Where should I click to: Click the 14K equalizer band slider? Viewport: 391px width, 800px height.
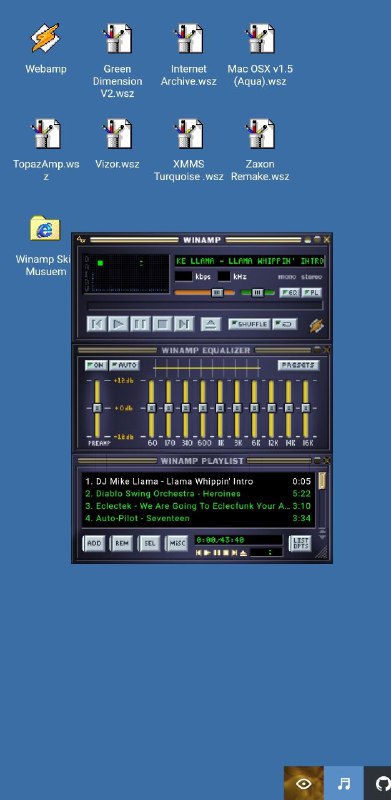click(x=289, y=408)
